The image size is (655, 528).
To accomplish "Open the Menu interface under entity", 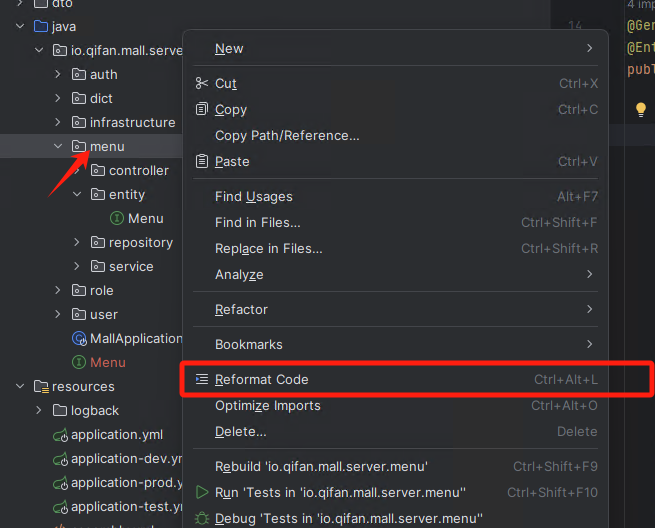I will pyautogui.click(x=145, y=218).
